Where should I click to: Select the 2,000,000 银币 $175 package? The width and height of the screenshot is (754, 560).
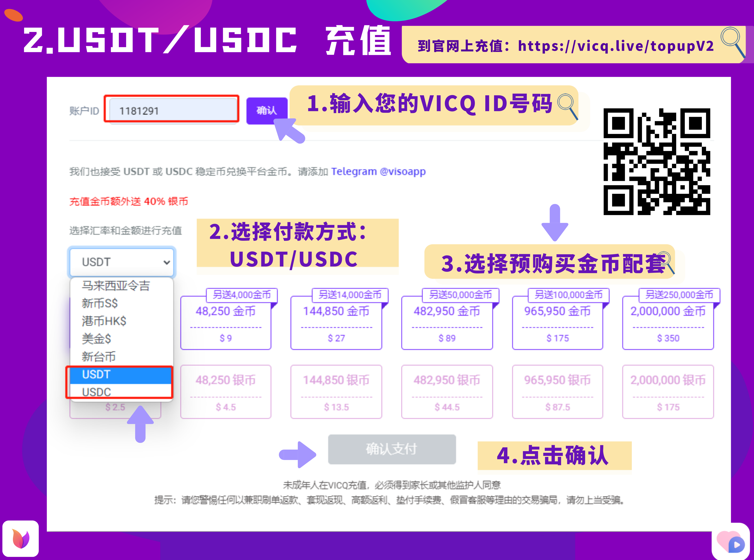point(668,392)
